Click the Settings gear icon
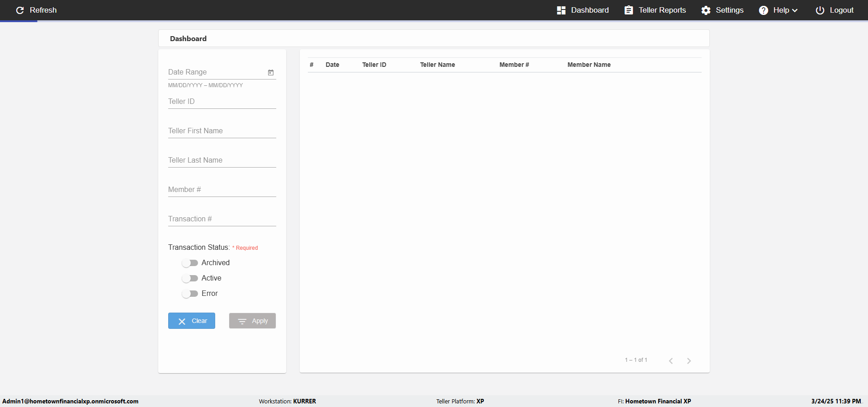 tap(706, 10)
